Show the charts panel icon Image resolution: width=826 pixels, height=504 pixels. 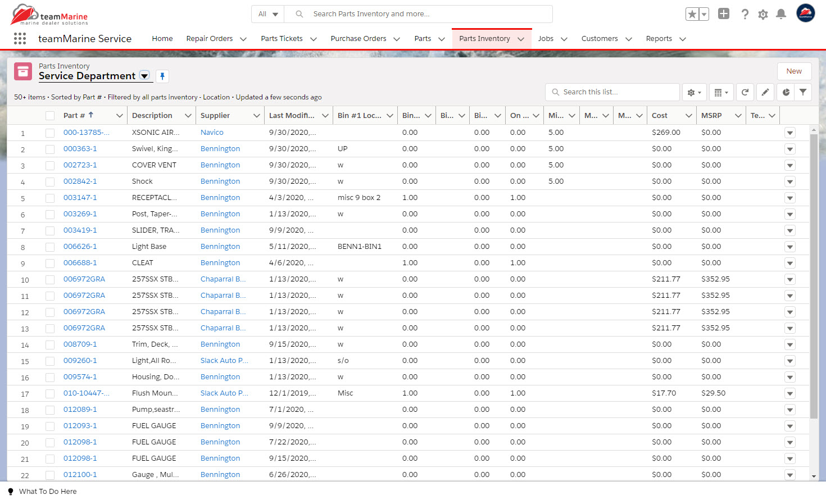786,92
